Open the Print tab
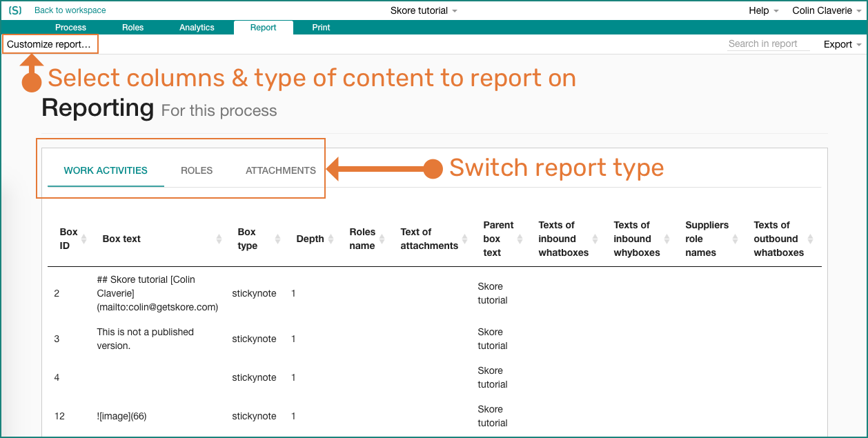Image resolution: width=868 pixels, height=438 pixels. coord(321,28)
